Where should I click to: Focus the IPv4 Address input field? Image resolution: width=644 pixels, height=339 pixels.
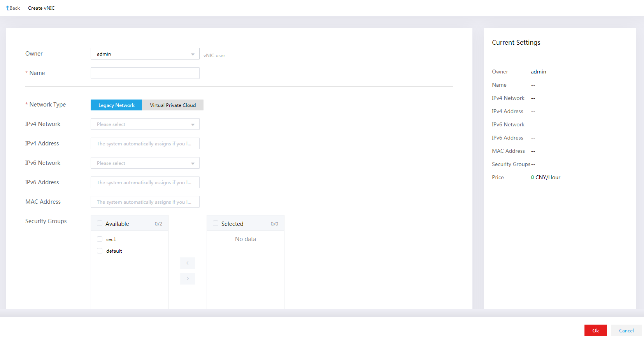tap(145, 143)
